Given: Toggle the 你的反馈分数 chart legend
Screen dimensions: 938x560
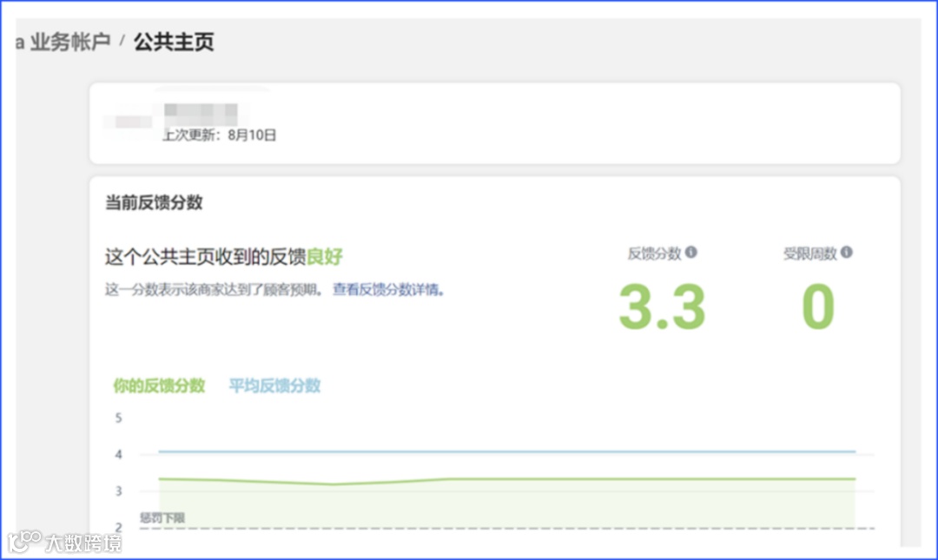Looking at the screenshot, I should pyautogui.click(x=159, y=385).
